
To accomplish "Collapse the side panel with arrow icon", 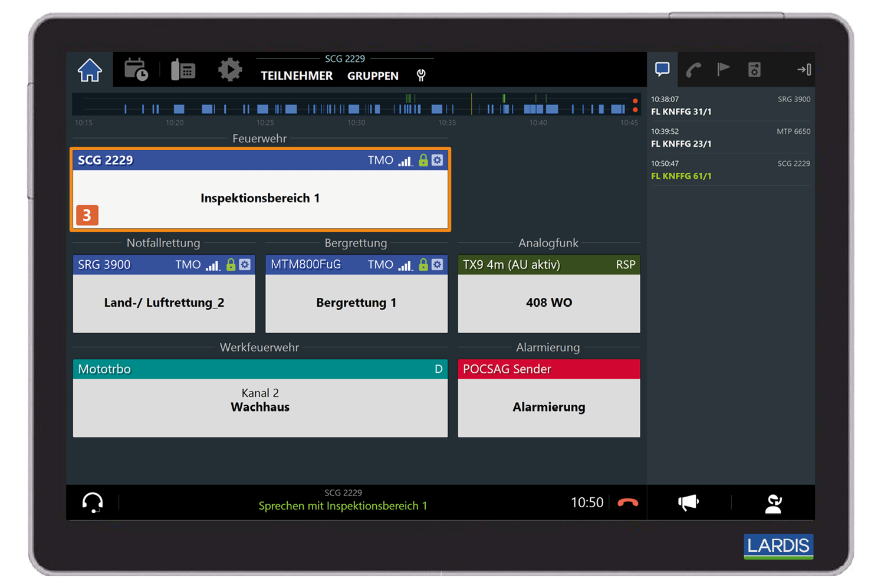I will (804, 70).
